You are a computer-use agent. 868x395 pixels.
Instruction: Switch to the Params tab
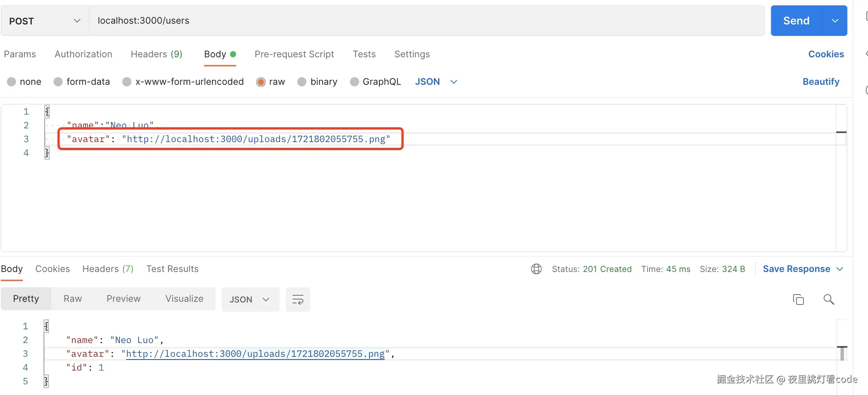coord(20,54)
